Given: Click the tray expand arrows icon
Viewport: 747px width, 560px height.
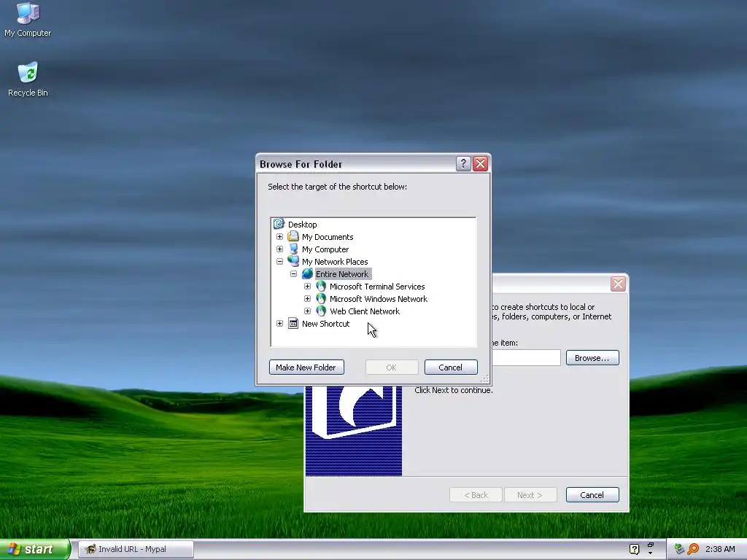Looking at the screenshot, I should 650,548.
